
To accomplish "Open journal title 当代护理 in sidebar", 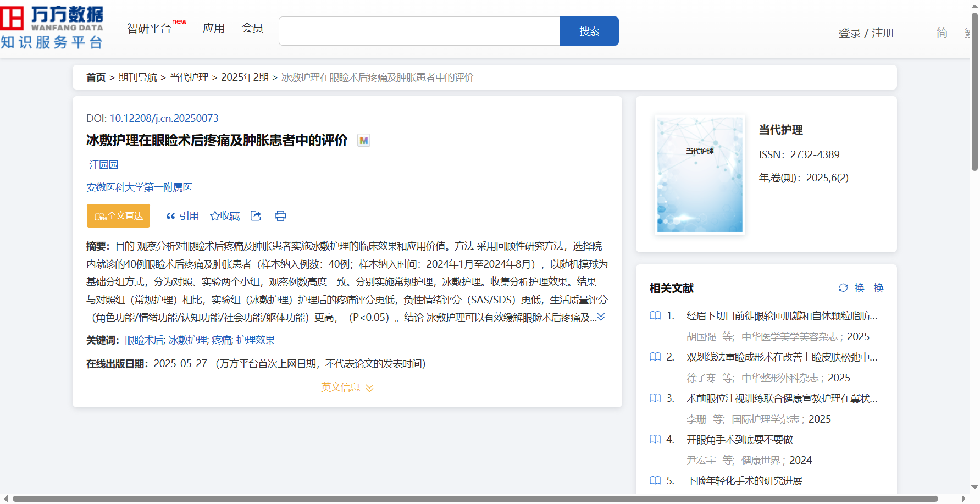I will tap(781, 130).
